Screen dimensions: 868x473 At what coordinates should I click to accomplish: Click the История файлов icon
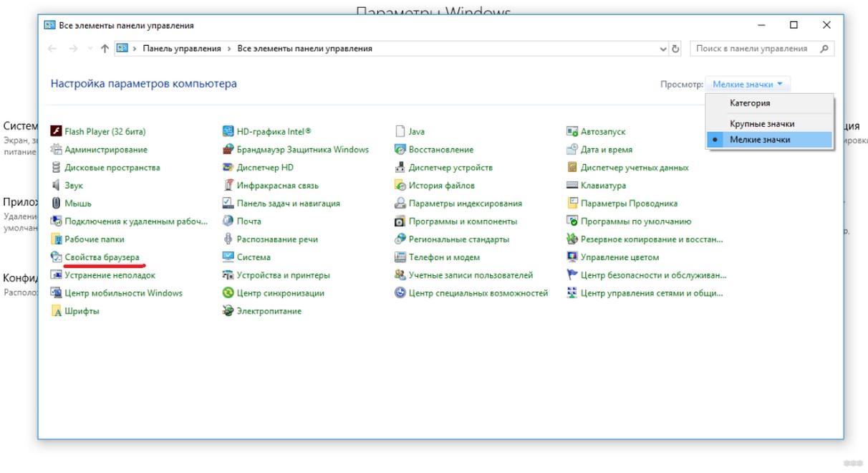400,186
